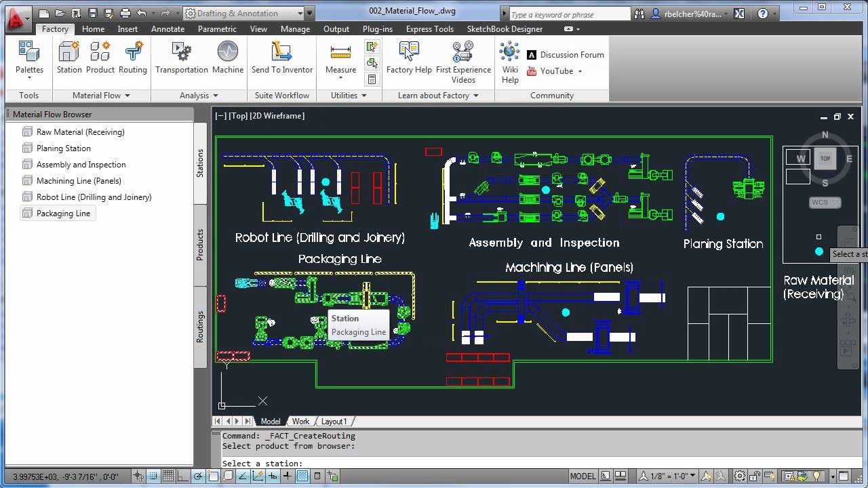
Task: Toggle Grid Display in the status bar
Action: 167,475
